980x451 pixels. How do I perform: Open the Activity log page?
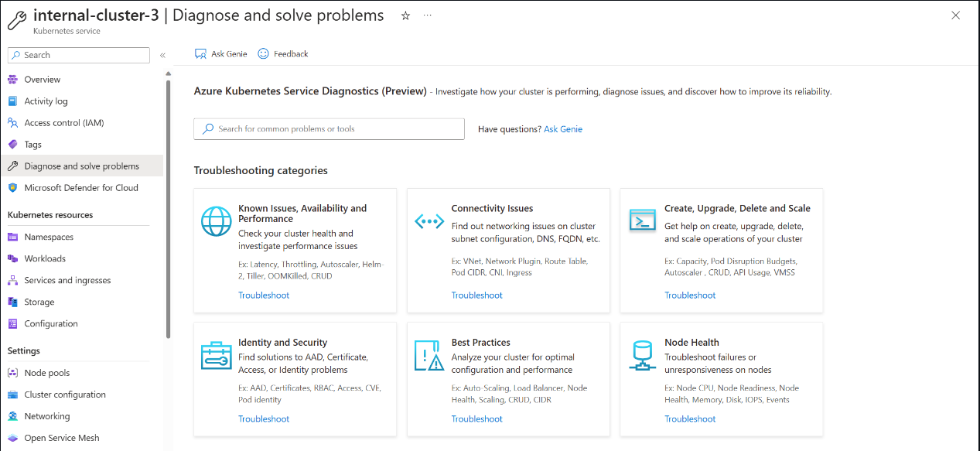tap(46, 101)
